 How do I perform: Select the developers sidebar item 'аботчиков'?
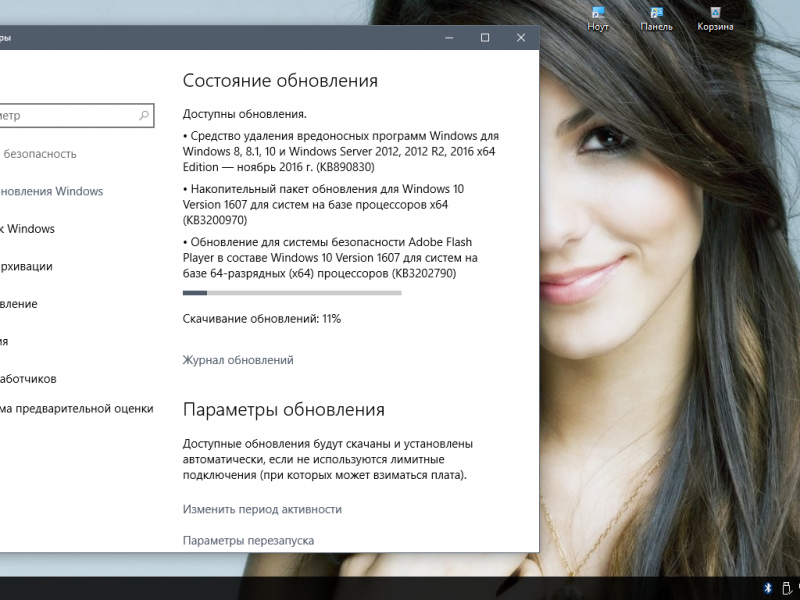pyautogui.click(x=28, y=379)
